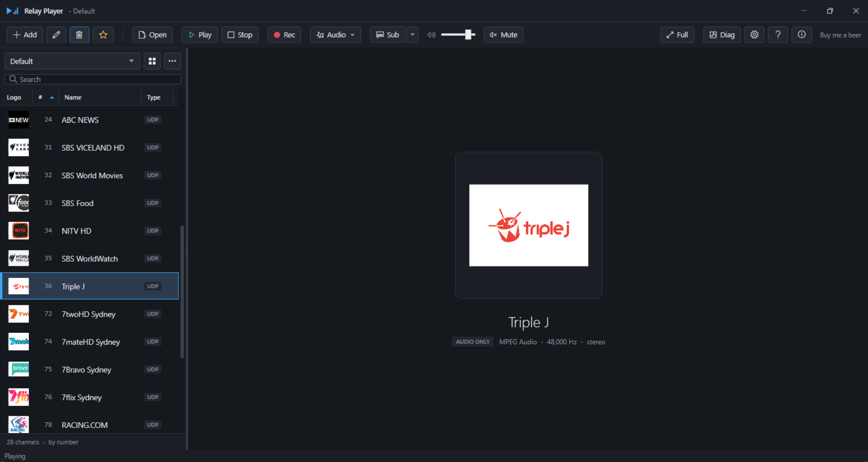
Task: Sort by the # column header
Action: tap(46, 97)
